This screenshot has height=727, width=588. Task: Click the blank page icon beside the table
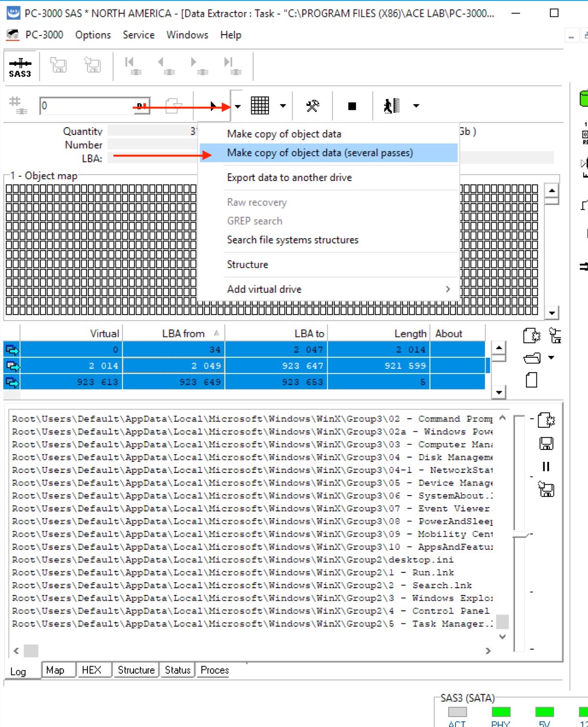(x=531, y=380)
